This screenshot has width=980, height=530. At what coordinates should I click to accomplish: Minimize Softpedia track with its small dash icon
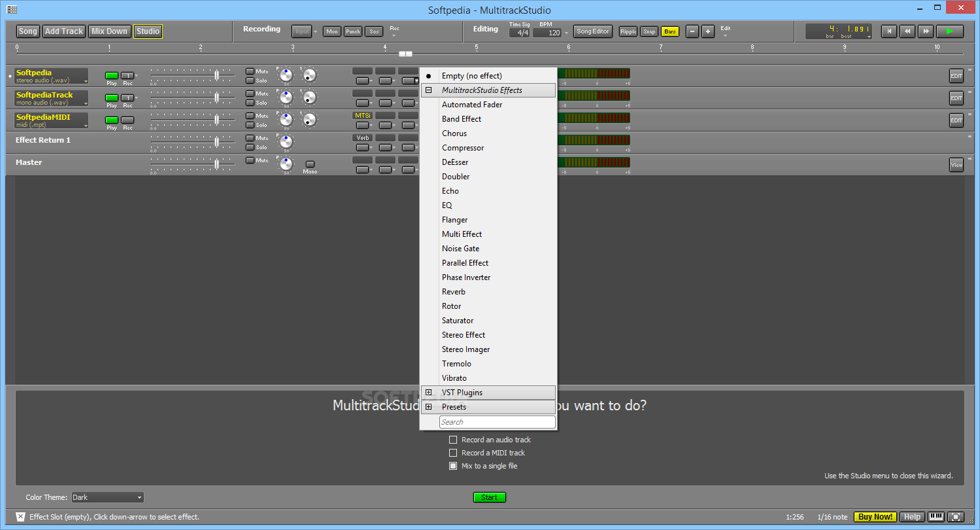(970, 69)
